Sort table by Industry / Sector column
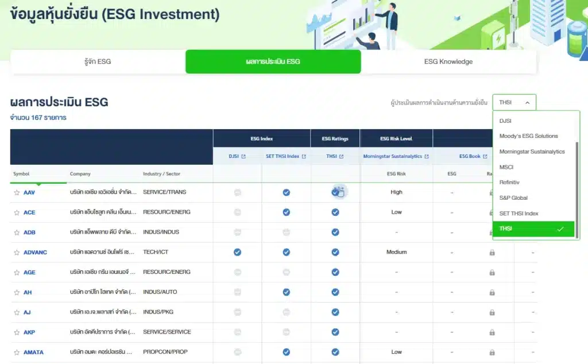This screenshot has height=364, width=588. [x=161, y=174]
